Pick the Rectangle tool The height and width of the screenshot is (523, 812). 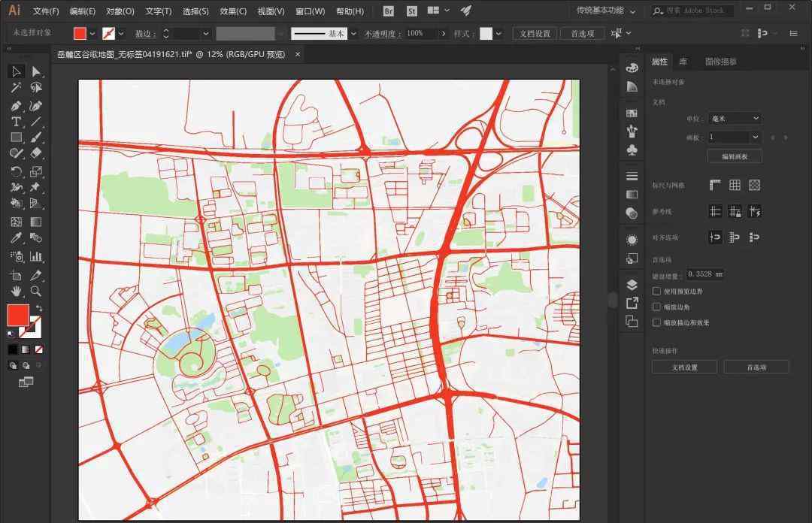(16, 138)
